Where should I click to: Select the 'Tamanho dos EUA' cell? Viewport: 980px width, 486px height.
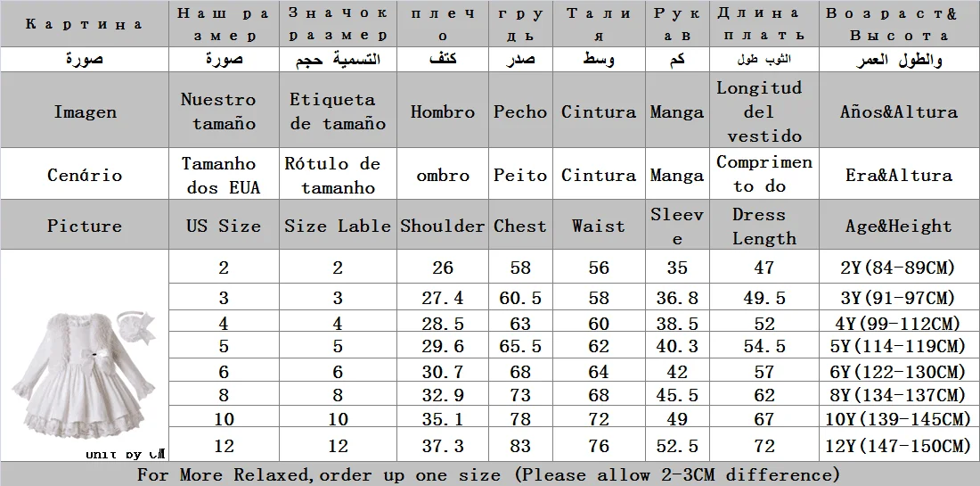[224, 175]
